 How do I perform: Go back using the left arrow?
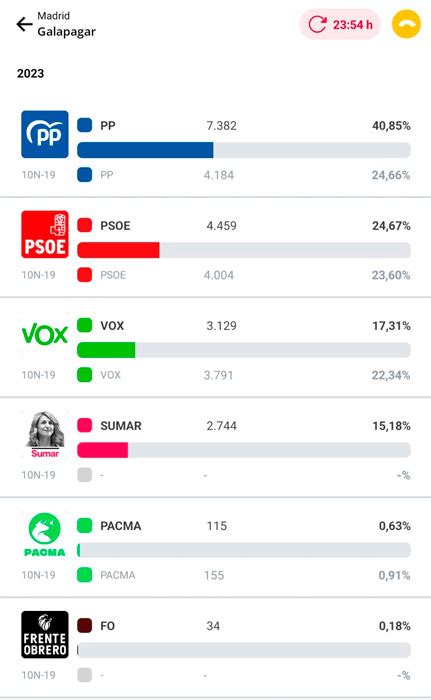tap(24, 24)
